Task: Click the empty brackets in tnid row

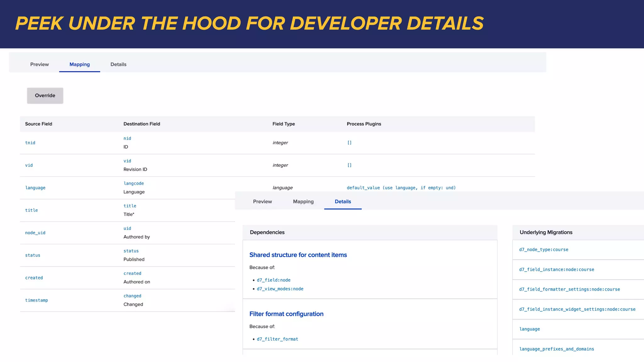Action: (349, 143)
